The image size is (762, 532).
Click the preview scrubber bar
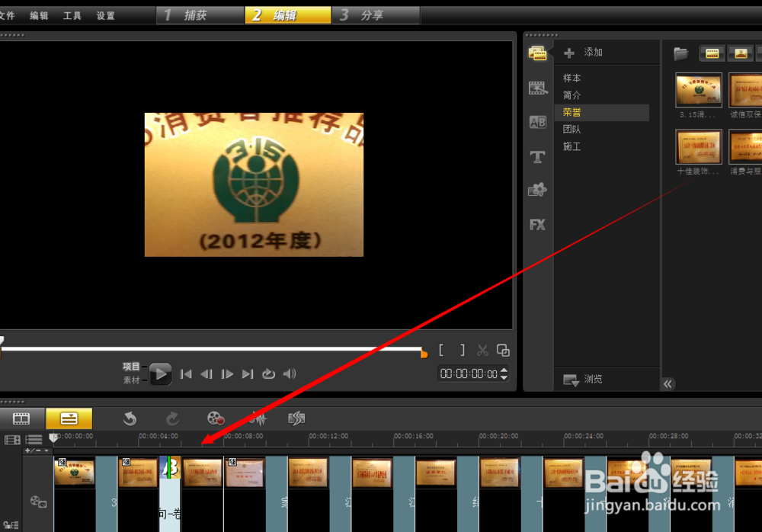click(212, 348)
